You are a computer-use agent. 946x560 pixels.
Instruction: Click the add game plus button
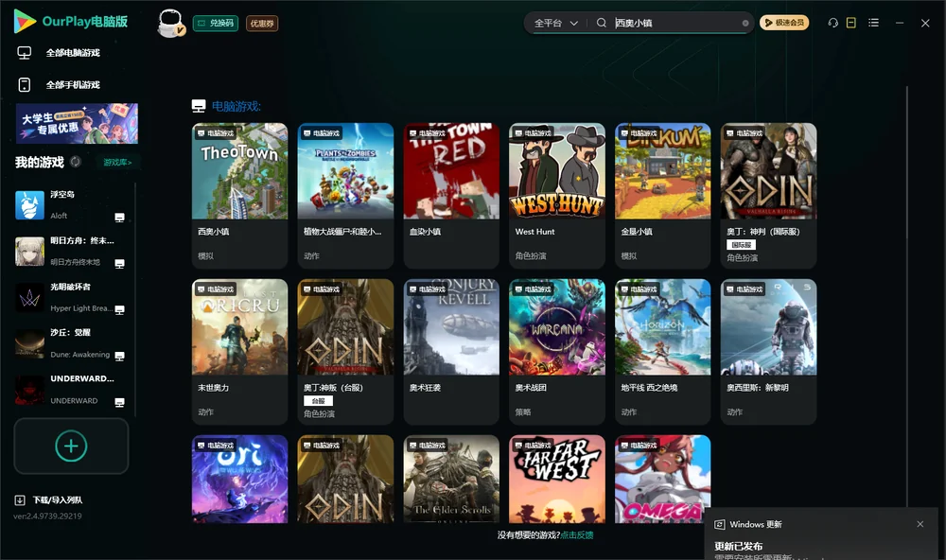pyautogui.click(x=71, y=446)
